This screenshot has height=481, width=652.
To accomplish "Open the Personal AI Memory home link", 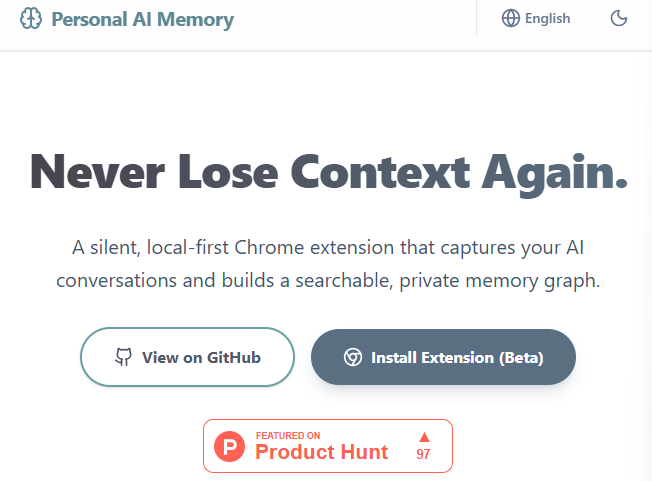I will pyautogui.click(x=142, y=19).
